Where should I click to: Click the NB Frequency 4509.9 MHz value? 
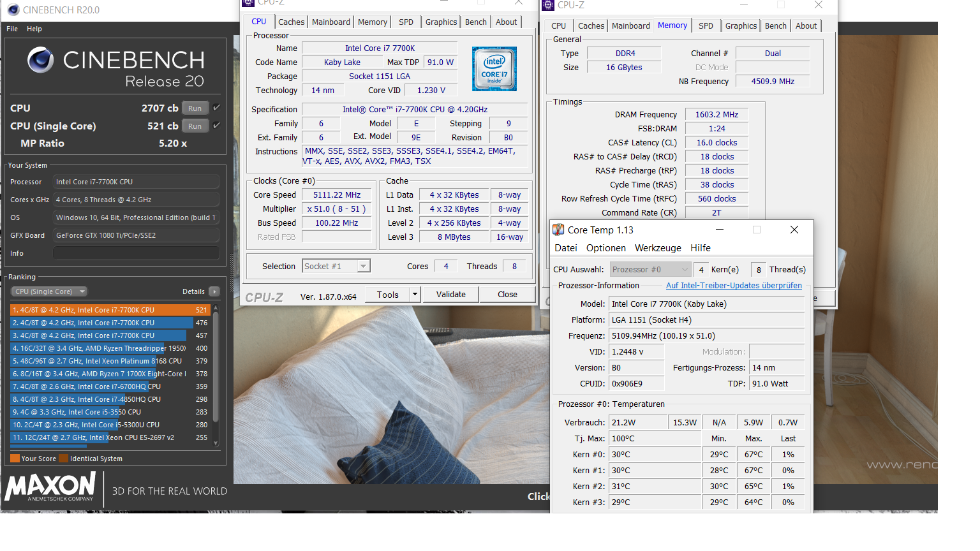click(x=773, y=82)
